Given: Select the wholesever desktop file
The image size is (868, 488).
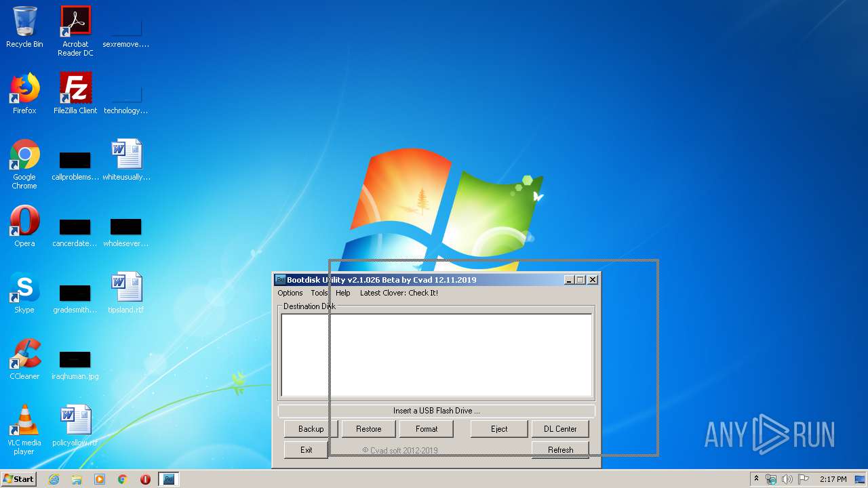Looking at the screenshot, I should coord(126,232).
